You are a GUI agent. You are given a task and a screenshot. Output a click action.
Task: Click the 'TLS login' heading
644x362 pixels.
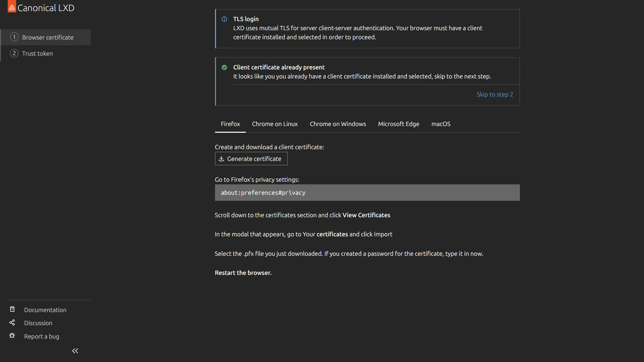[x=246, y=19]
